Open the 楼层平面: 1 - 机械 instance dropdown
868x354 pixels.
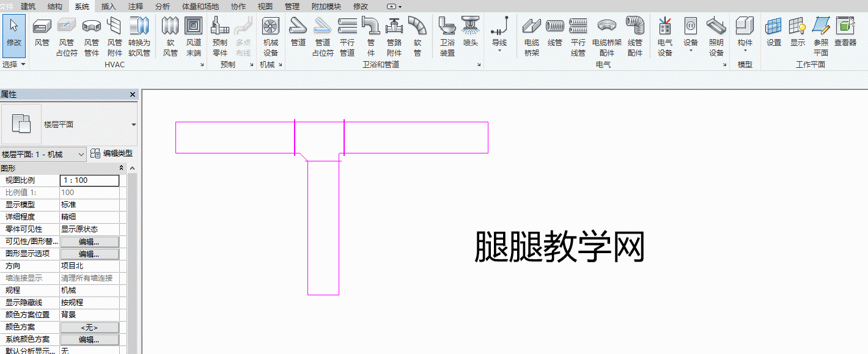point(82,155)
